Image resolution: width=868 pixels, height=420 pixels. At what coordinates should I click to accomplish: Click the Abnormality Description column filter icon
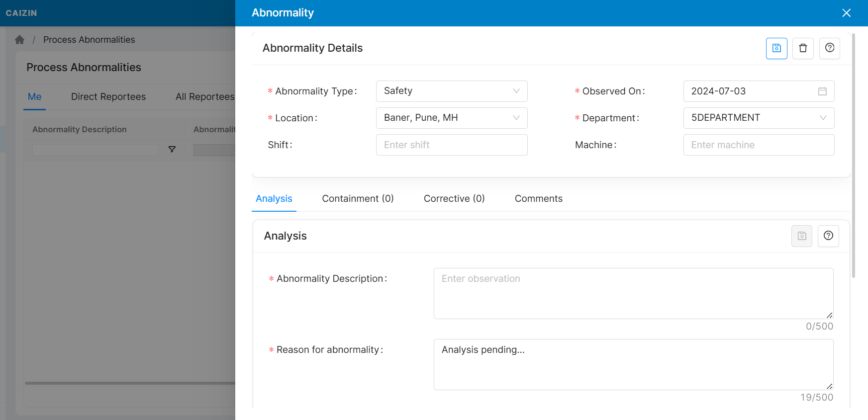[172, 149]
